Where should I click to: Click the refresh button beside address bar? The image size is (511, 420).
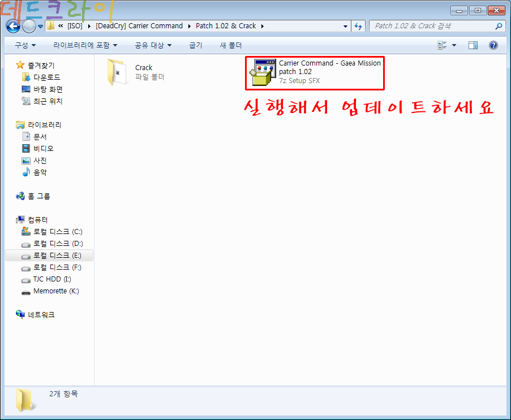(x=358, y=26)
